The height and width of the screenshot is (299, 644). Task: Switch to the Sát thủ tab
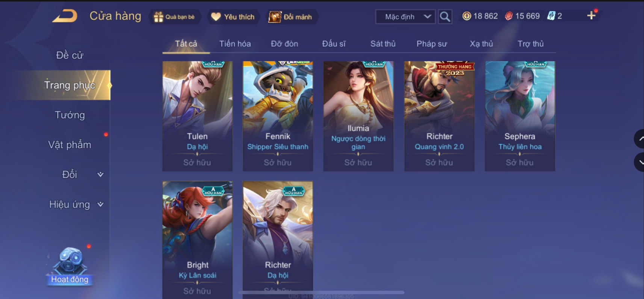[x=383, y=44]
